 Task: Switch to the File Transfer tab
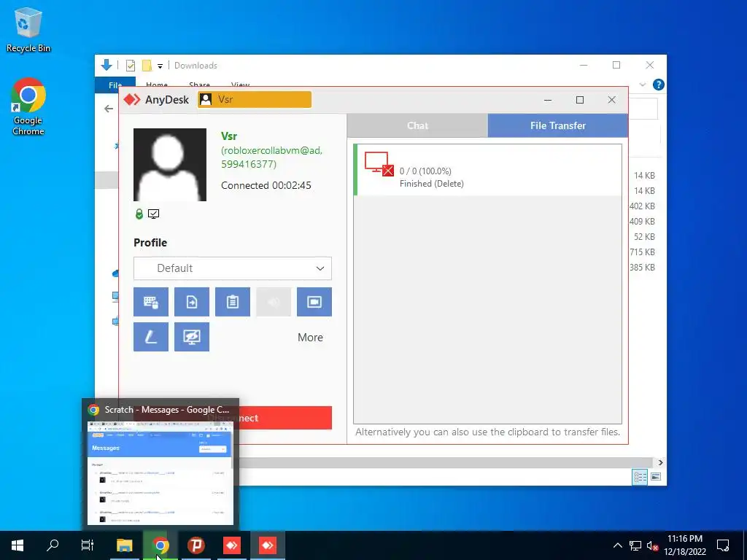coord(558,125)
